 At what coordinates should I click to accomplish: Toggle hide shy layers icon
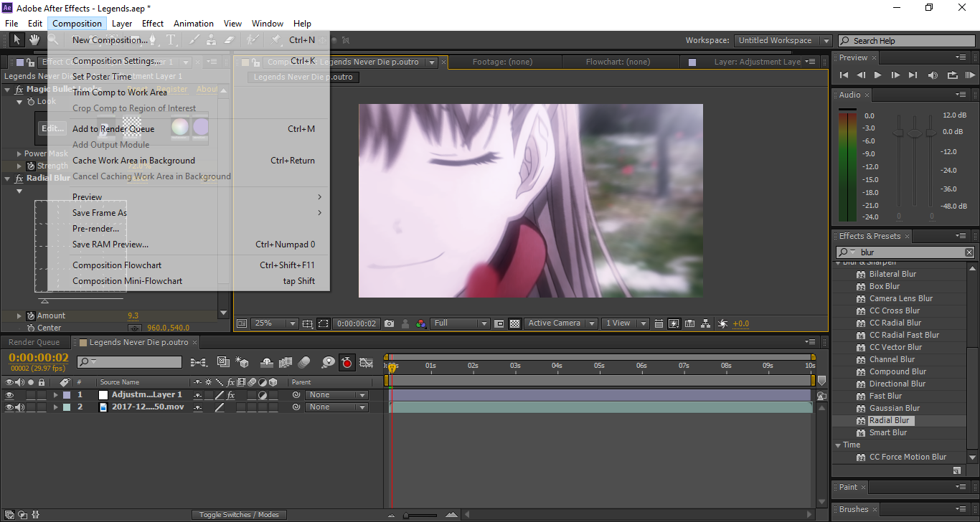click(266, 363)
